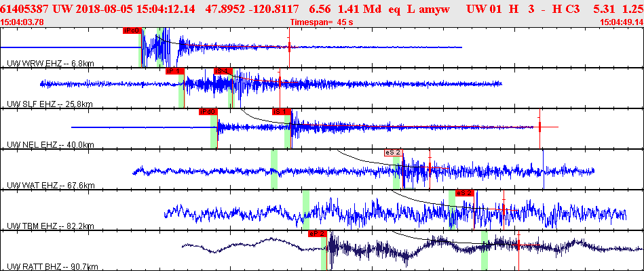Click the iP 1 pick flag on SLF
This screenshot has height=271, width=644.
pyautogui.click(x=174, y=71)
